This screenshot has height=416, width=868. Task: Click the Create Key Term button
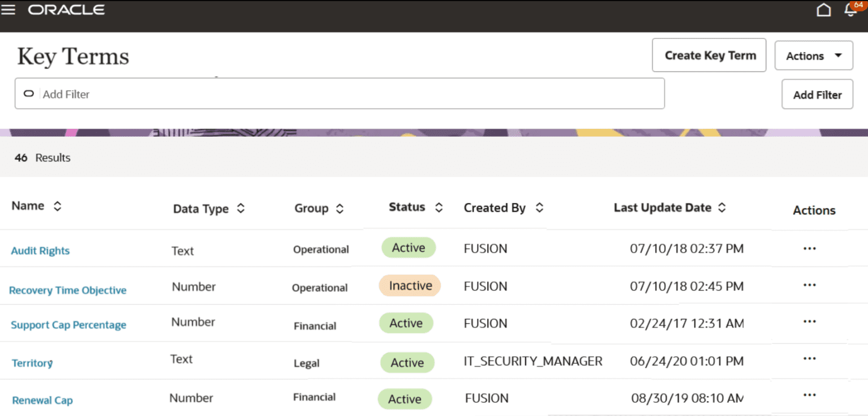(709, 55)
